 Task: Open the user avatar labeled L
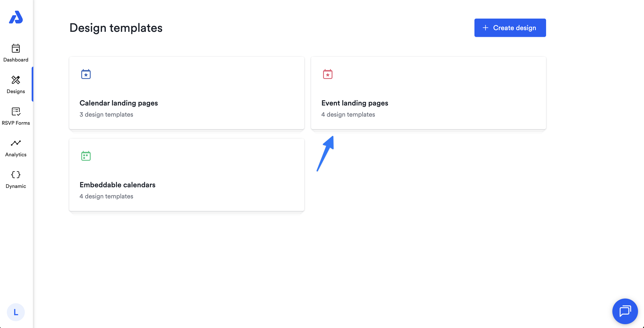click(16, 312)
